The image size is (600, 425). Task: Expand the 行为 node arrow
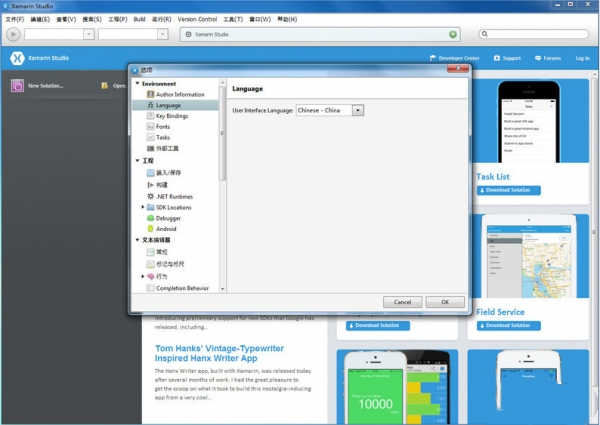click(x=143, y=276)
